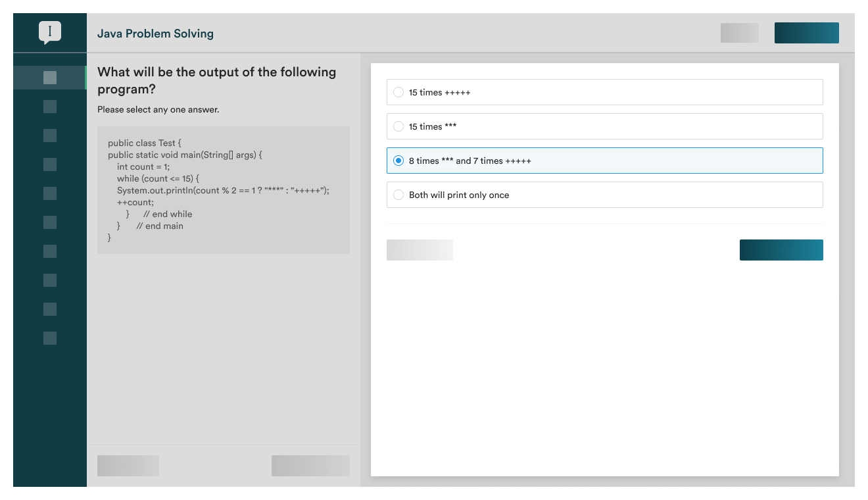Select the eighth sidebar question square
The image size is (868, 500).
click(x=50, y=280)
